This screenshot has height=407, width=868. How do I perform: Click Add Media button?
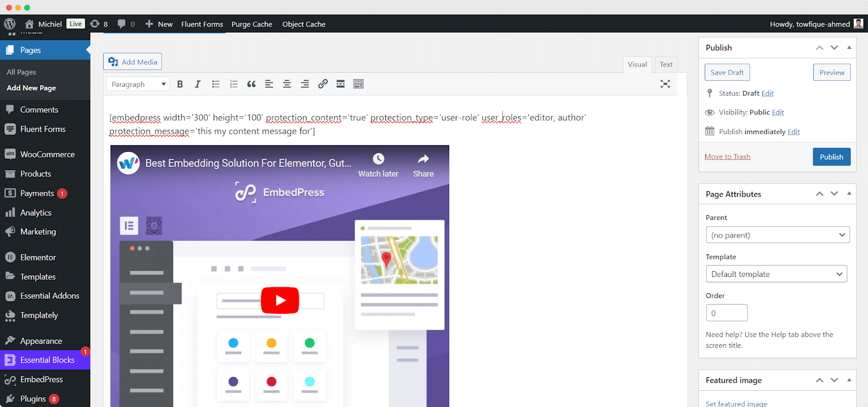[x=132, y=62]
